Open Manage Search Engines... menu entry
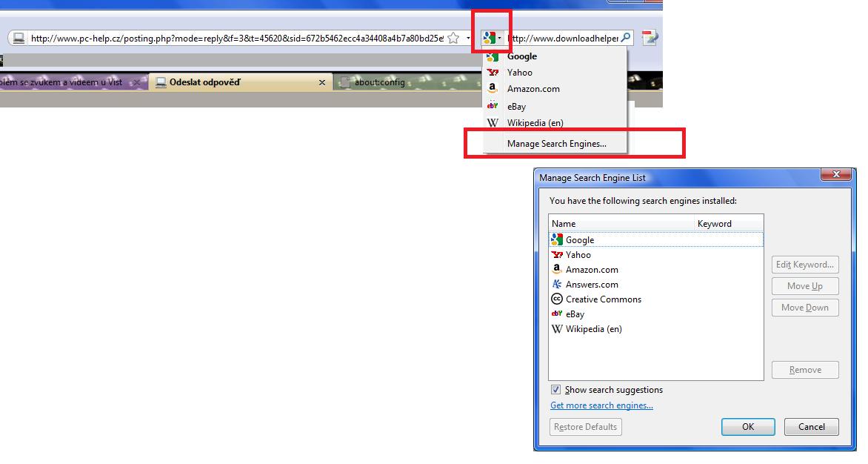The width and height of the screenshot is (868, 464). click(x=555, y=144)
